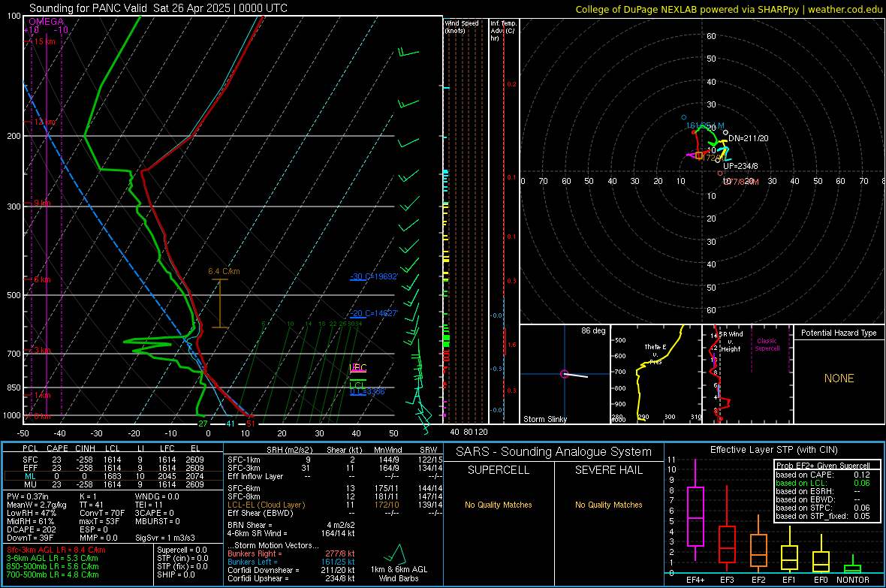Viewport: 886px width, 588px height.
Task: Click the UP=234/8 hodograph label
Action: 740,166
